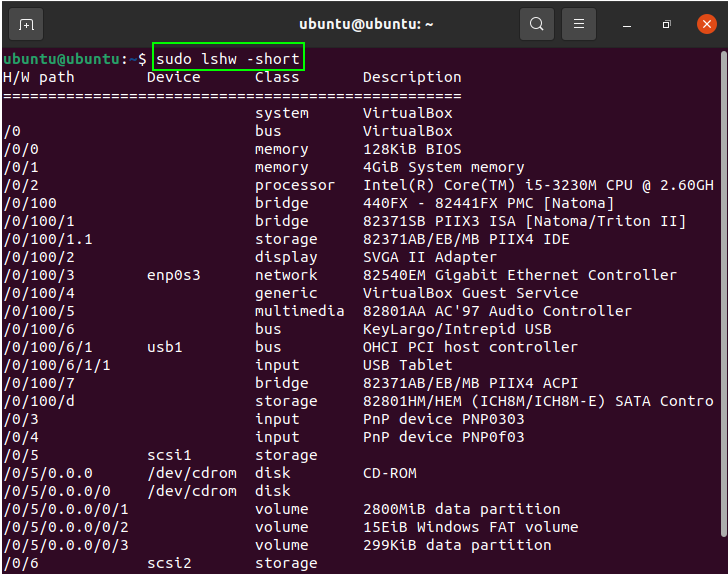The width and height of the screenshot is (728, 575).
Task: Click the search magnifier icon
Action: pos(537,24)
